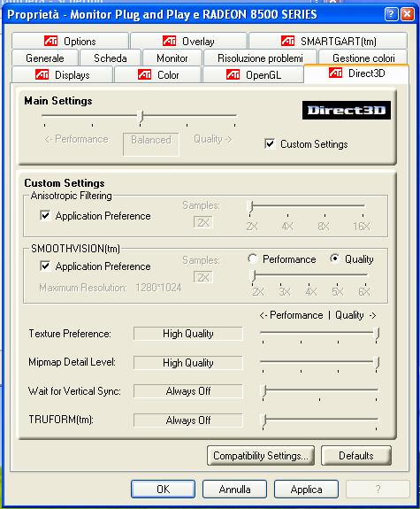Select SMOOTHVISION Performance radio button
The image size is (420, 509).
[x=253, y=258]
